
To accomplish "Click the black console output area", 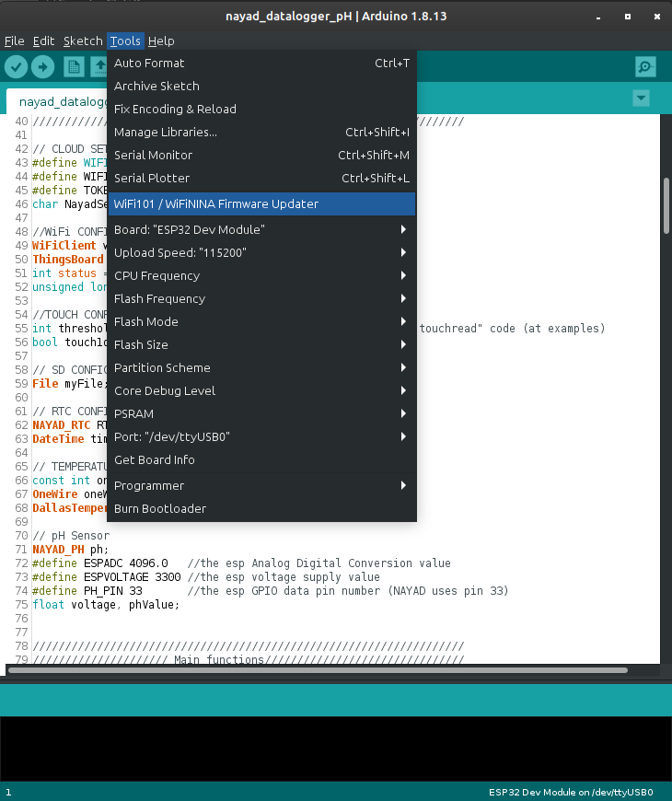I will pos(336,748).
